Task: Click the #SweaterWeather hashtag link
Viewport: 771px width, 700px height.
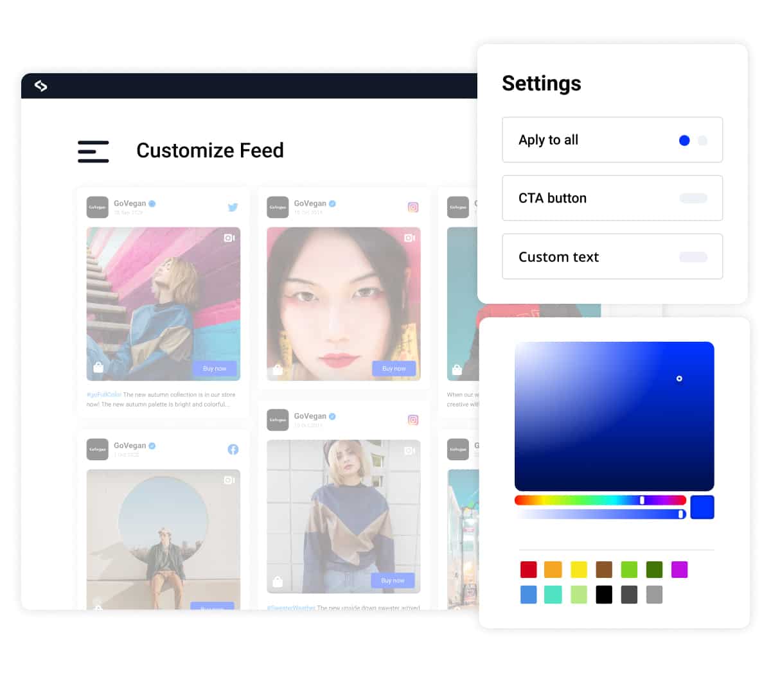Action: pyautogui.click(x=291, y=607)
